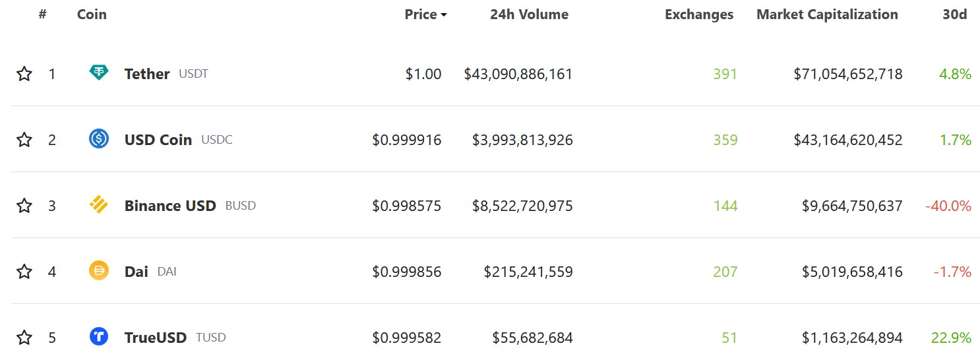Screen dimensions: 980x360
Task: Open the Tether coin name link
Action: (147, 74)
